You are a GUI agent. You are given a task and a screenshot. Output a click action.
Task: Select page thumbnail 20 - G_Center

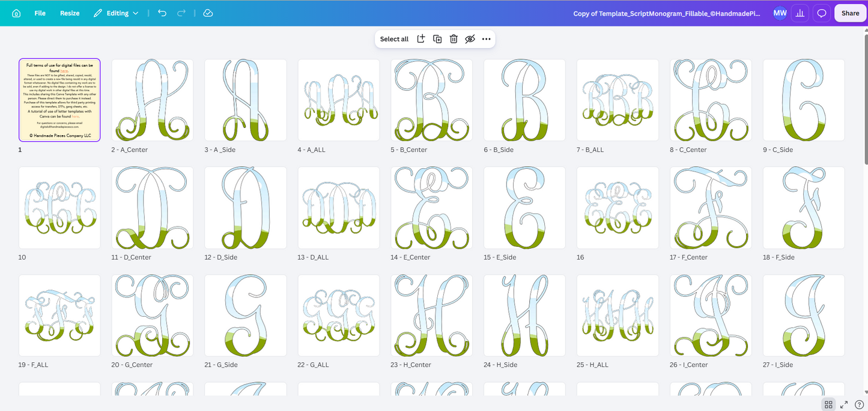point(153,315)
